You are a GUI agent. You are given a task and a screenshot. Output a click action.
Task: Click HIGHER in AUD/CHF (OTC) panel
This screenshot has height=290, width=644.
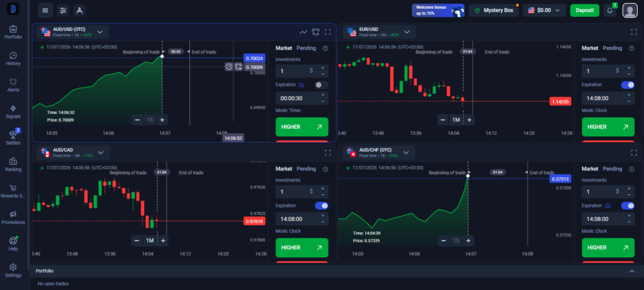point(608,248)
